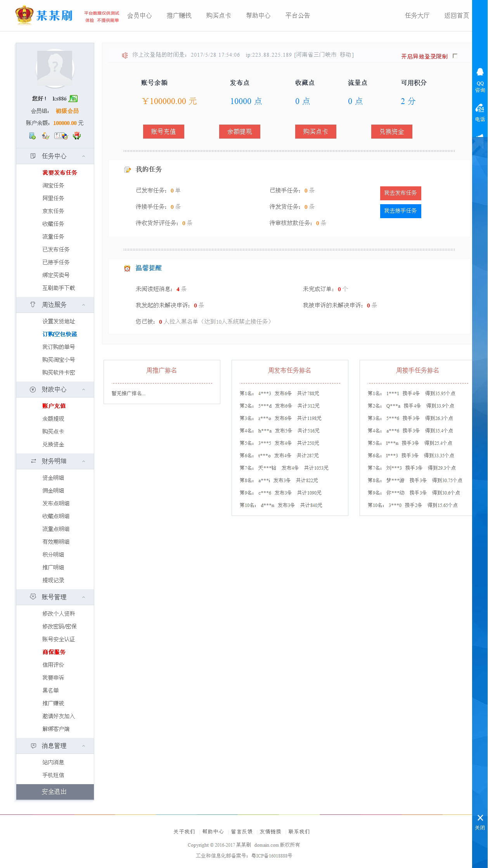Image resolution: width=488 pixels, height=868 pixels.
Task: Click the 周边服务 section shirt icon
Action: (x=33, y=305)
